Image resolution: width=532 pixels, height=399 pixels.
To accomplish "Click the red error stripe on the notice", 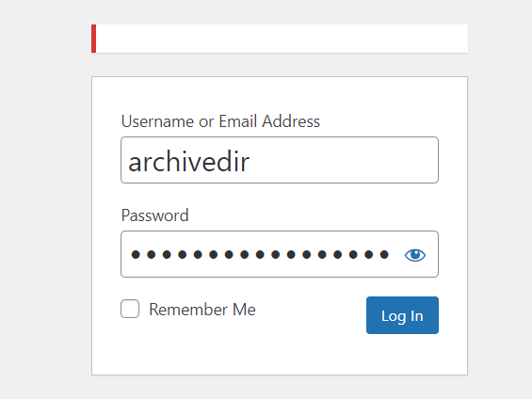I will coord(93,39).
